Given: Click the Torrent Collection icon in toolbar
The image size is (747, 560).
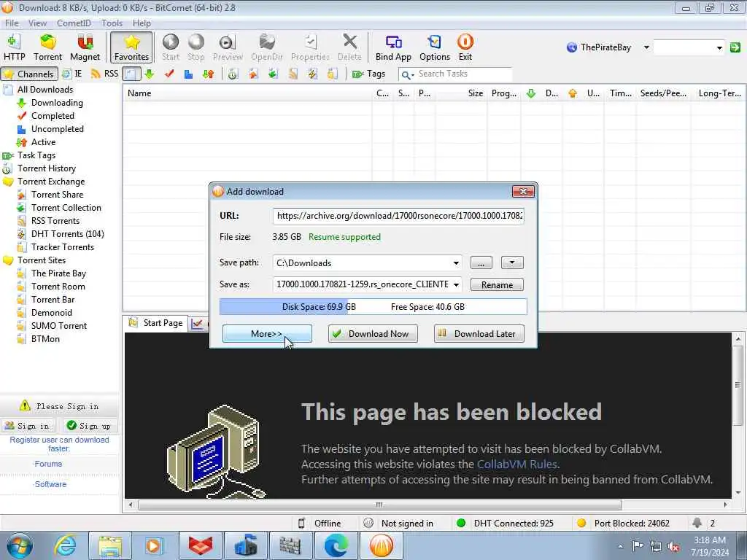Looking at the screenshot, I should click(x=273, y=74).
